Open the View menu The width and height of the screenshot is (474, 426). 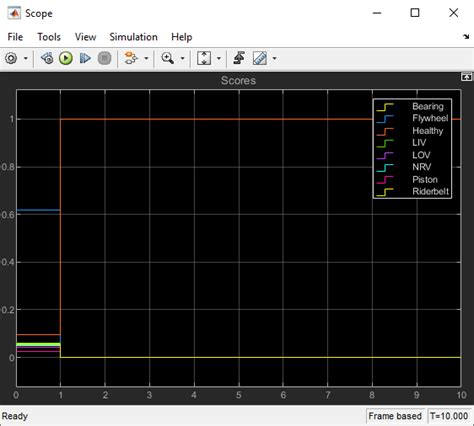85,37
